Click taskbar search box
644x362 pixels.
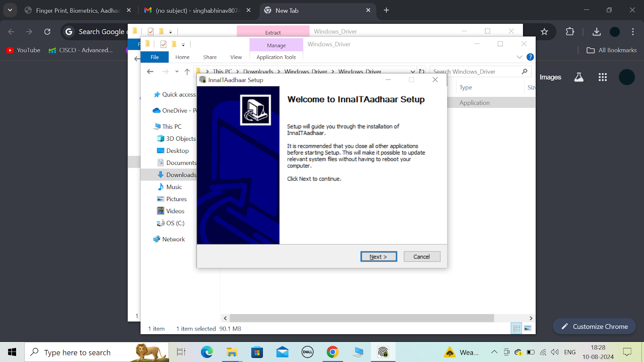pyautogui.click(x=97, y=352)
